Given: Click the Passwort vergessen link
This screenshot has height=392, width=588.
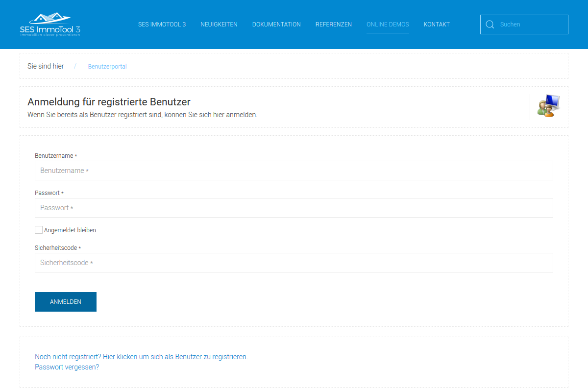Looking at the screenshot, I should pos(67,367).
